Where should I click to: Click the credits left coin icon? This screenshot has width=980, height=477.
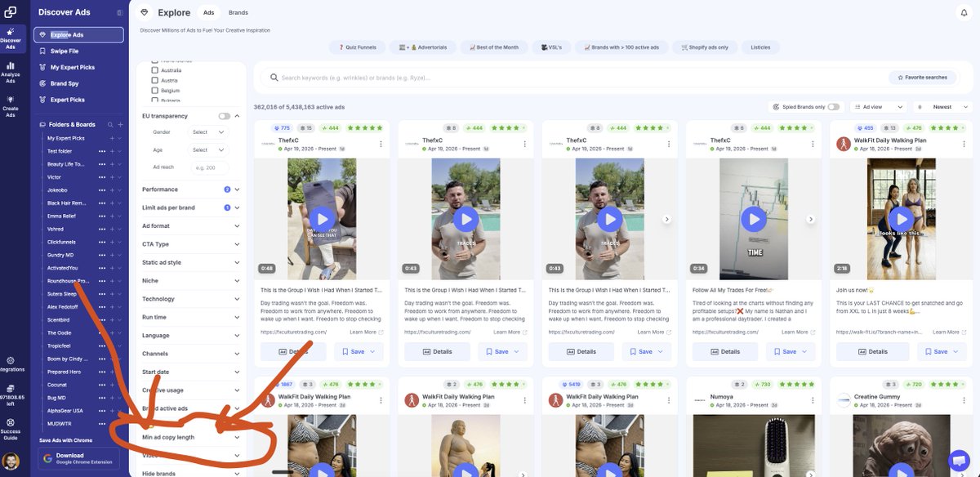11,388
